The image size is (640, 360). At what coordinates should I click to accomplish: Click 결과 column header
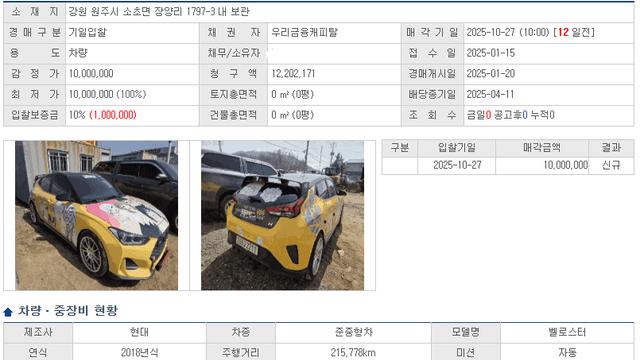click(611, 147)
